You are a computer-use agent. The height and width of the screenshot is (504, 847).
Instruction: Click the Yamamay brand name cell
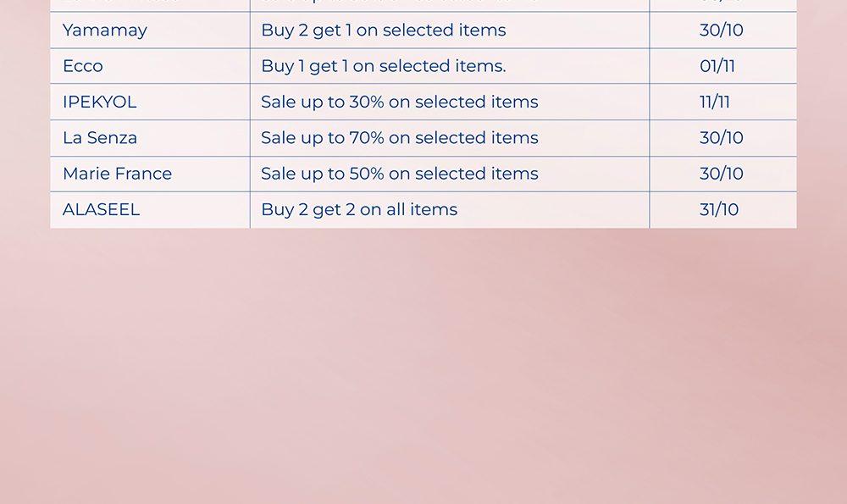point(105,30)
